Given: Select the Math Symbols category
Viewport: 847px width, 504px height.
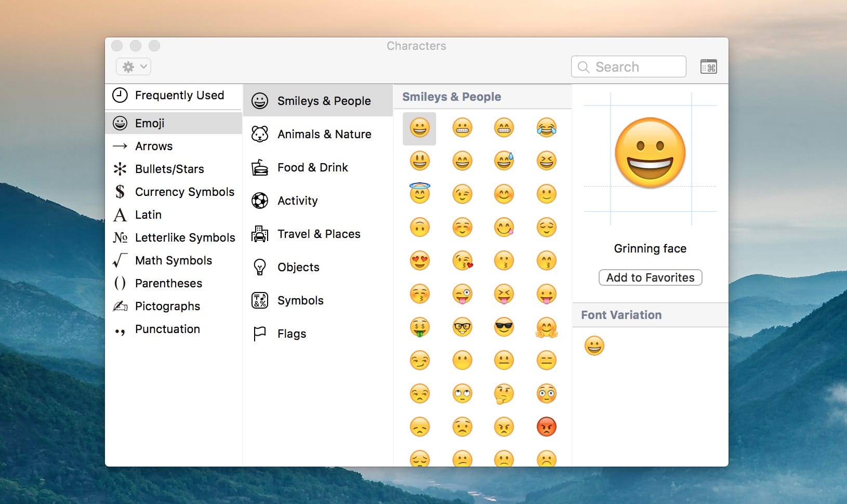Looking at the screenshot, I should coord(173,260).
